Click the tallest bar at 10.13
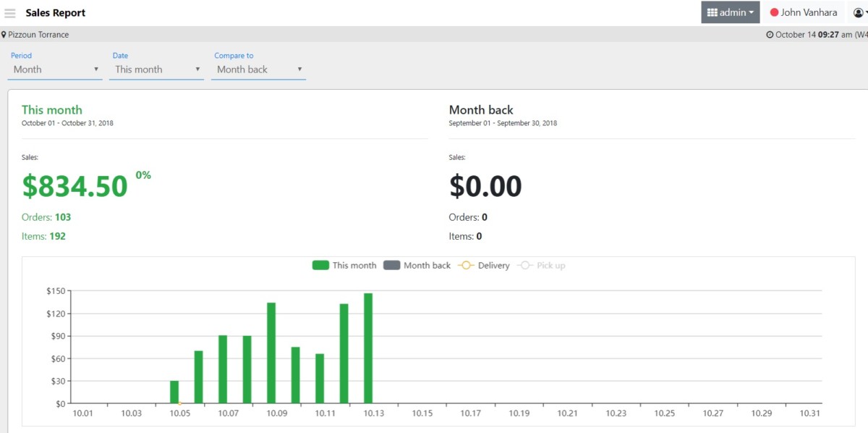 pos(368,348)
